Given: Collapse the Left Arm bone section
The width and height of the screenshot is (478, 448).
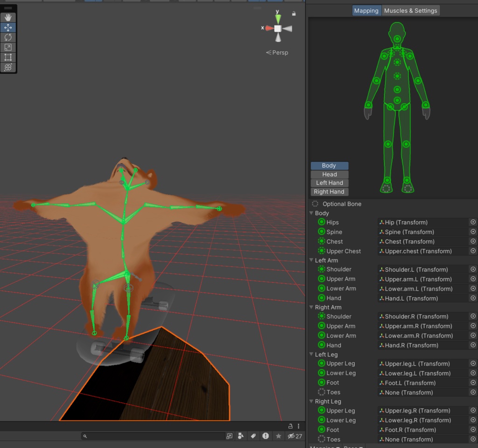Looking at the screenshot, I should tap(311, 260).
